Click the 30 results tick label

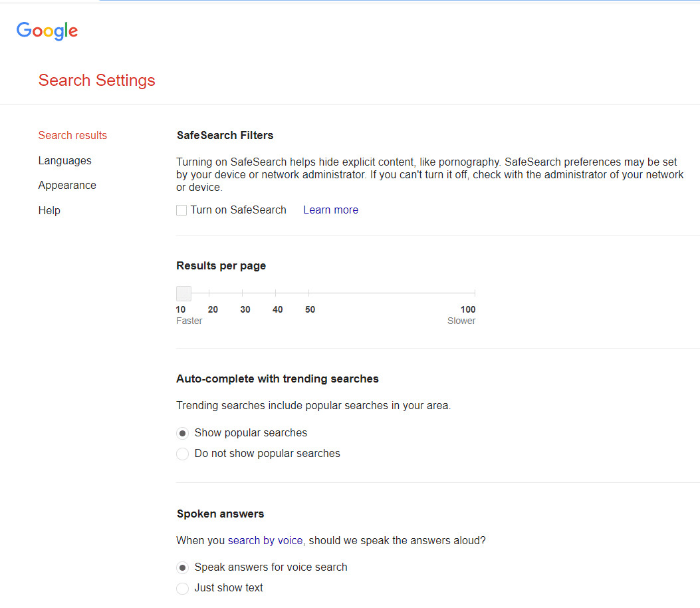pyautogui.click(x=245, y=309)
